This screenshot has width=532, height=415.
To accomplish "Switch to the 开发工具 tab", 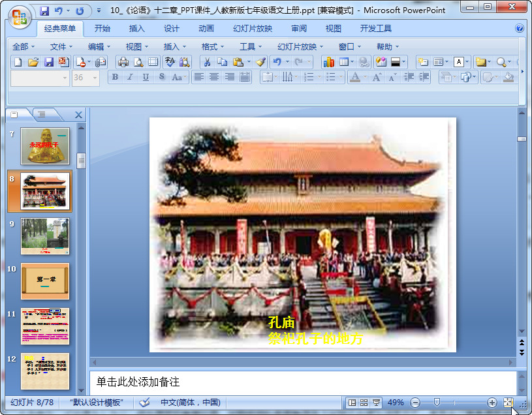I will [x=375, y=29].
